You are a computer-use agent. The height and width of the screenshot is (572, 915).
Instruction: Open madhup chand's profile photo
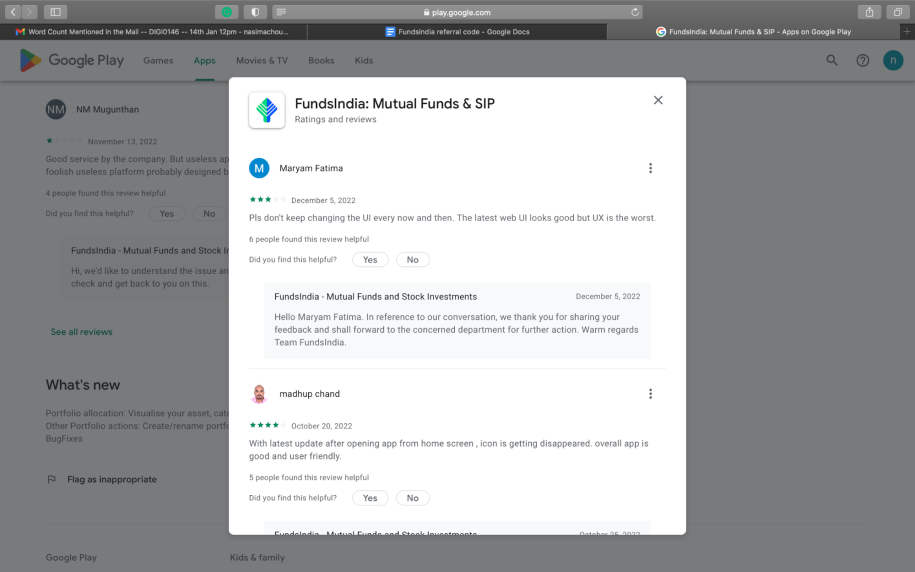point(259,394)
